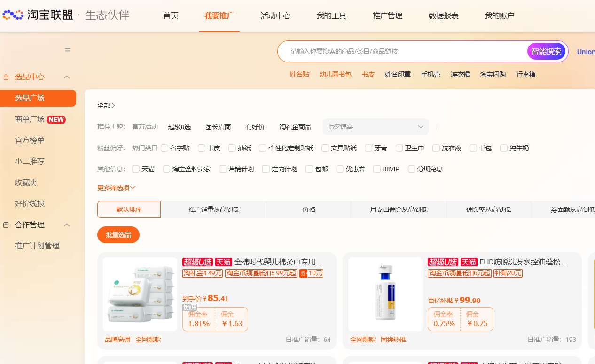Open the 推广管理 tab

388,15
